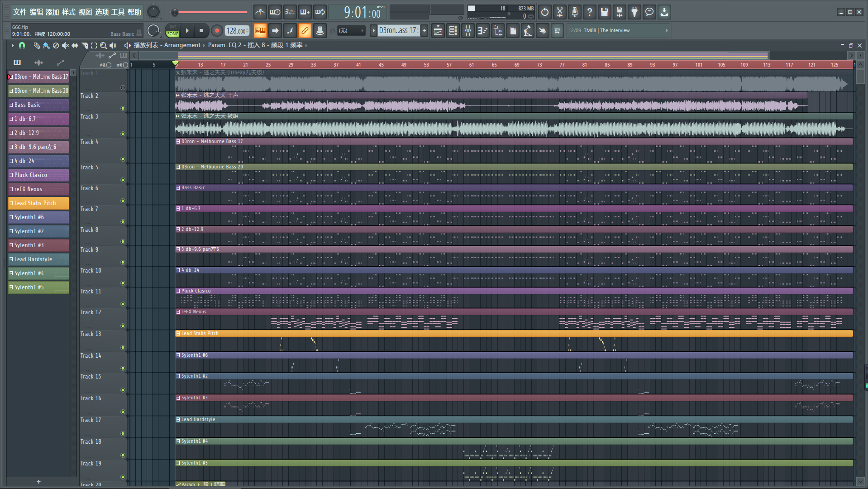Open the 文件 menu
Viewport: 868px width, 489px height.
19,12
